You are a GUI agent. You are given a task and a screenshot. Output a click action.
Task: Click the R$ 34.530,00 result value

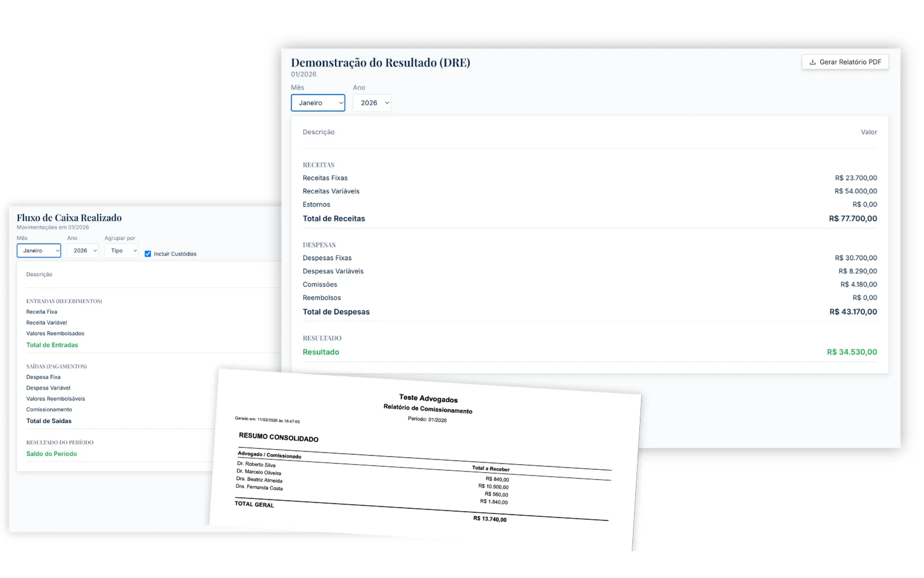click(852, 352)
